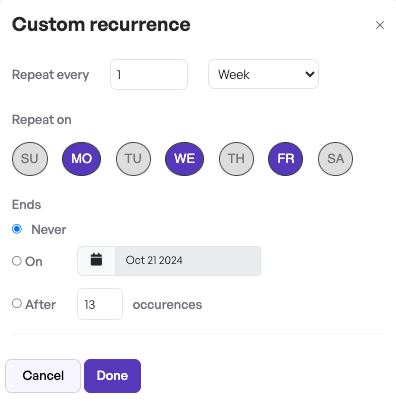The height and width of the screenshot is (403, 396).
Task: Confirm recurrence with the Done button
Action: (x=112, y=376)
